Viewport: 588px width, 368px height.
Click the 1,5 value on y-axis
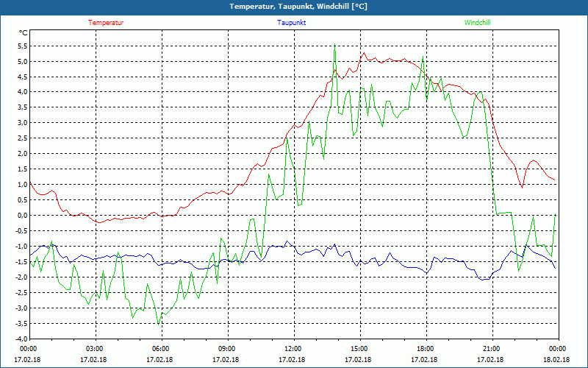23,169
